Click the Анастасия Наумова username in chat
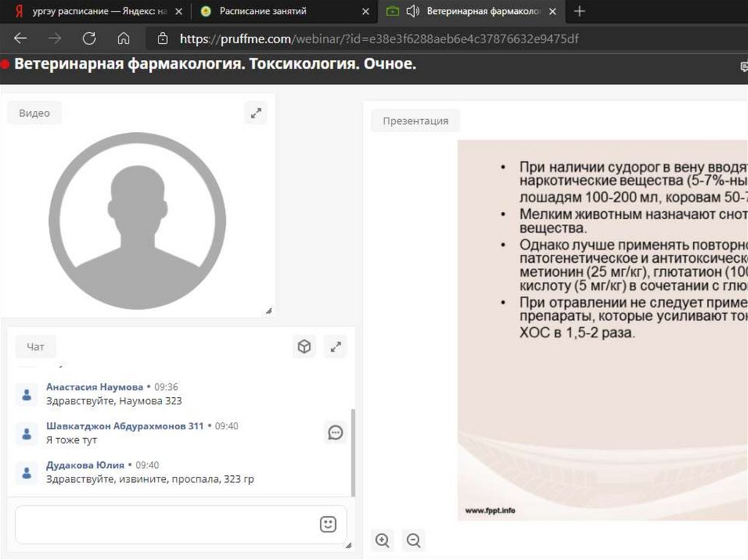The image size is (748, 560). (x=94, y=387)
